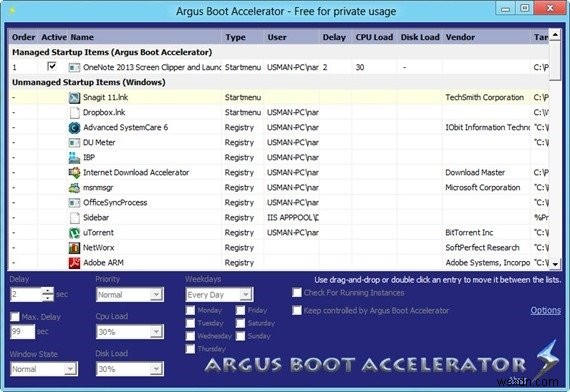Screen dimensions: 570x392
Task: Click the Delay seconds input field
Action: tap(26, 294)
